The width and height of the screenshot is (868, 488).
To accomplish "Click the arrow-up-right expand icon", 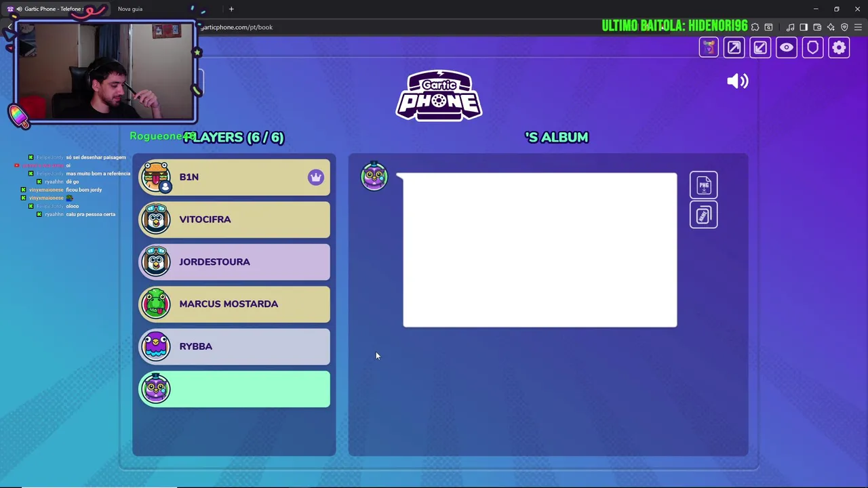I will coord(734,47).
